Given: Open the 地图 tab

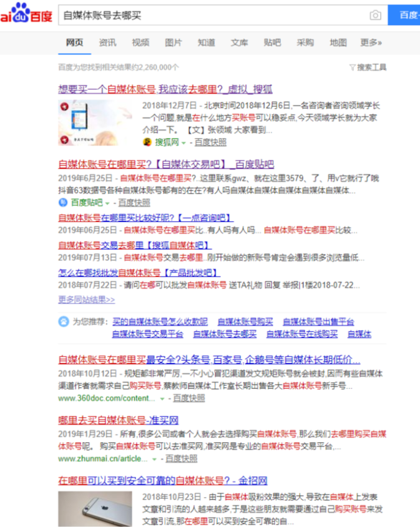Looking at the screenshot, I should (x=338, y=42).
